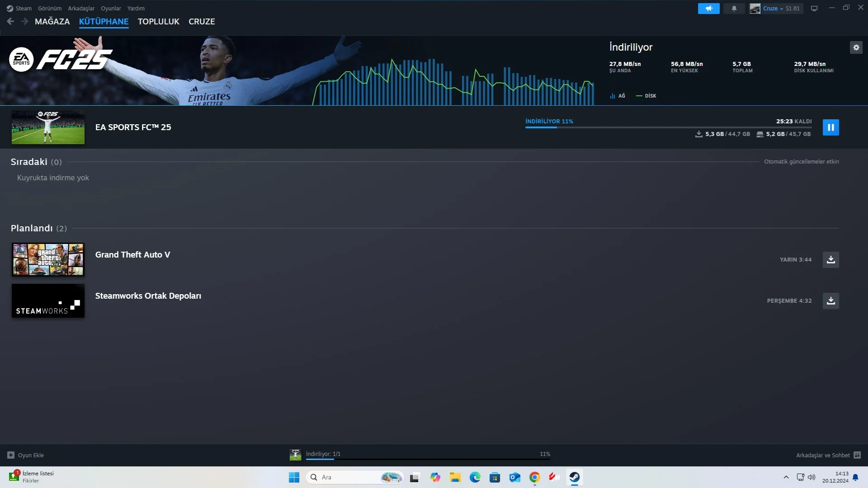Click the FC 25 icon in status bar
Viewport: 868px width, 488px height.
tap(296, 455)
